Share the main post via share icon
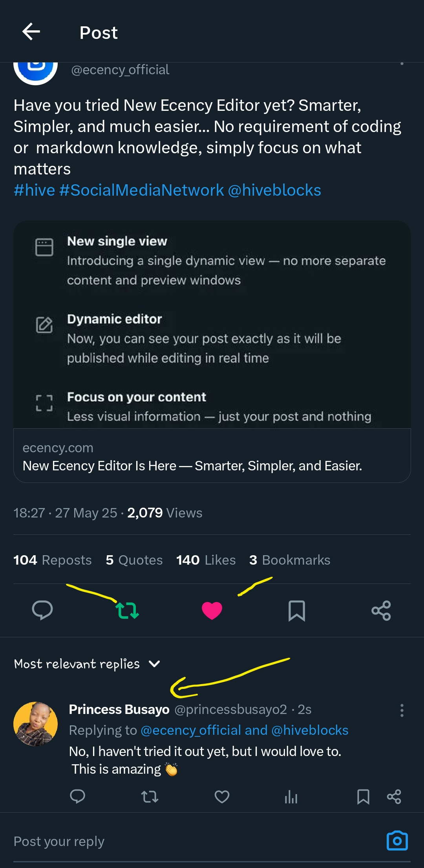The width and height of the screenshot is (424, 868). [x=381, y=611]
